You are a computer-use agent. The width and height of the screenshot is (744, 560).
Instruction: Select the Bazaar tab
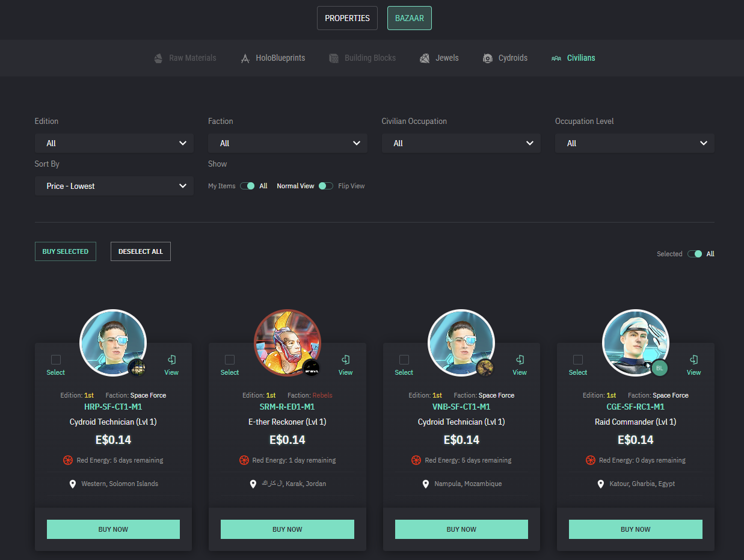click(x=409, y=18)
